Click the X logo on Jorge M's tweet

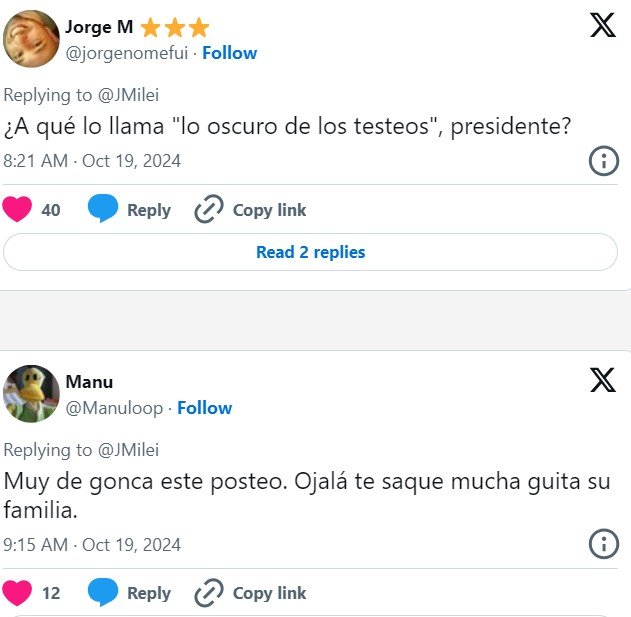[603, 25]
